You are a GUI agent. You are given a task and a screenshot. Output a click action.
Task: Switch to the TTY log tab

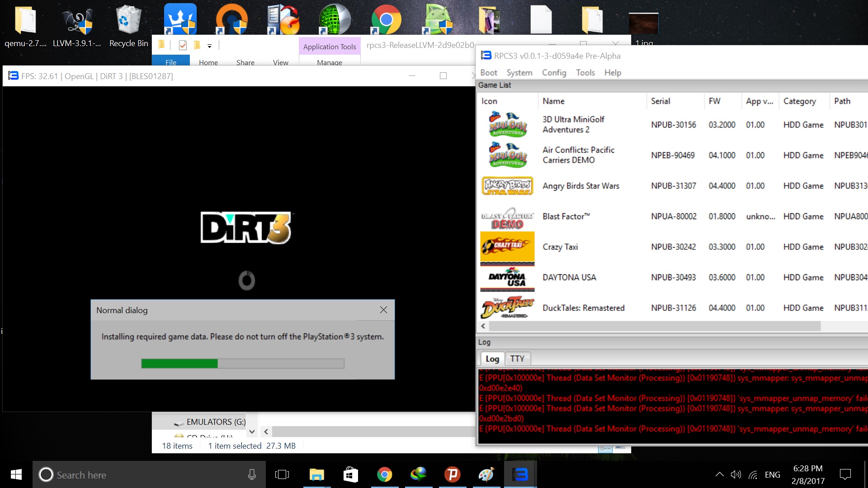point(517,359)
